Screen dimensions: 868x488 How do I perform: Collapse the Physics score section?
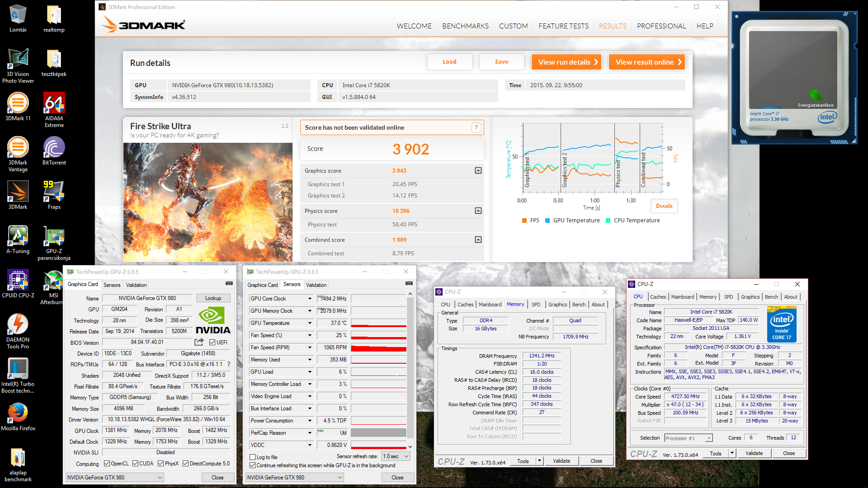478,211
